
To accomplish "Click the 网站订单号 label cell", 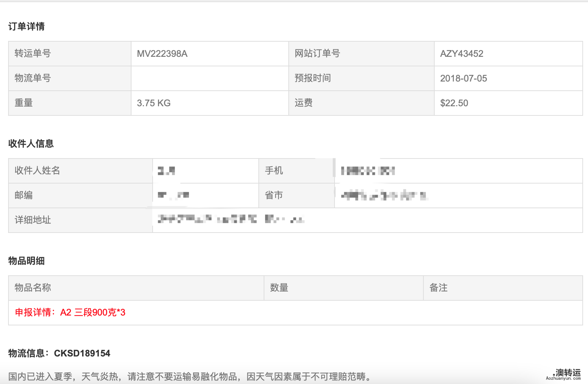I will pyautogui.click(x=361, y=54).
